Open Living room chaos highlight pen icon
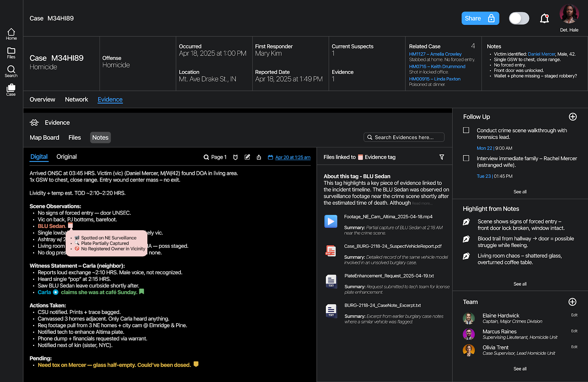The width and height of the screenshot is (588, 382). point(466,256)
